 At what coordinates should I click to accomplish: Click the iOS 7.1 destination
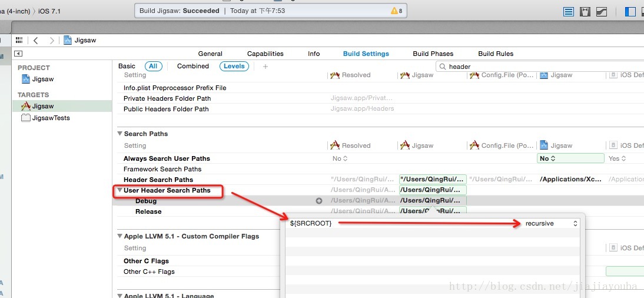[x=49, y=11]
